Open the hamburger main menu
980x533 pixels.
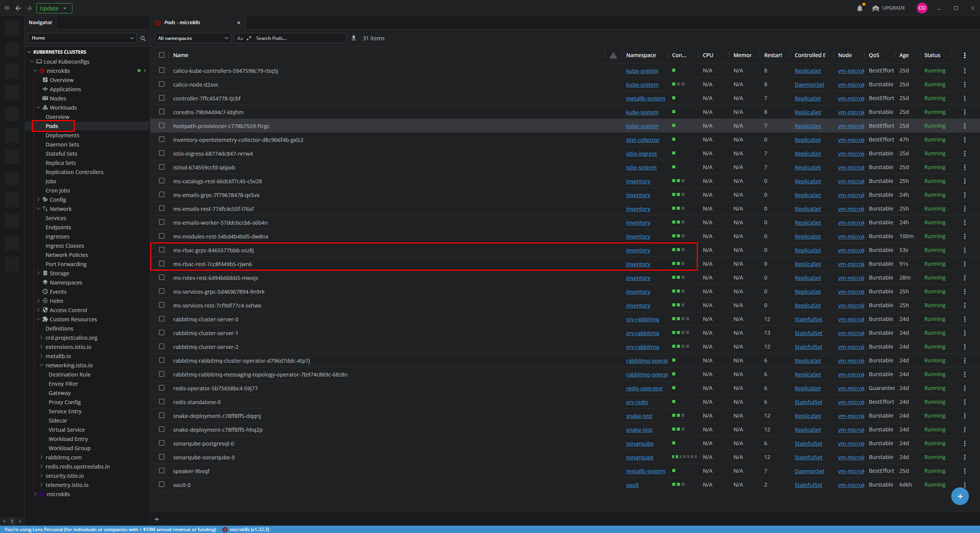point(7,8)
